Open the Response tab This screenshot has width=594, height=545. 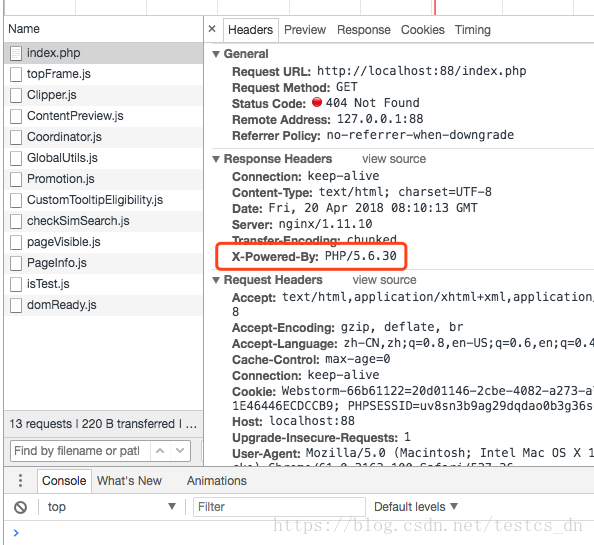[x=364, y=30]
